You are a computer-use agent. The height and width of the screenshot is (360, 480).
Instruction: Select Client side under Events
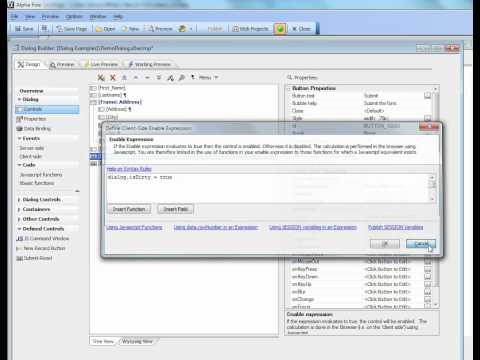30,156
